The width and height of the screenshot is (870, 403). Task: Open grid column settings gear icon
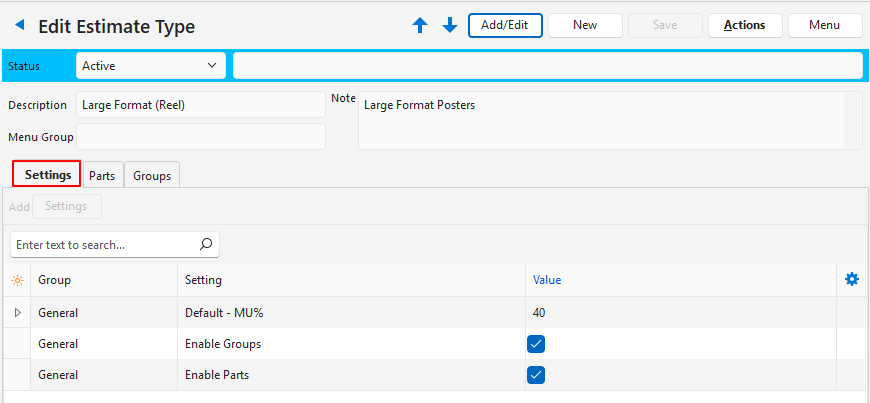(852, 280)
